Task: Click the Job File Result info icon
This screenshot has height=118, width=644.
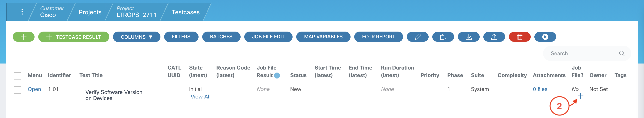Action: point(277,75)
